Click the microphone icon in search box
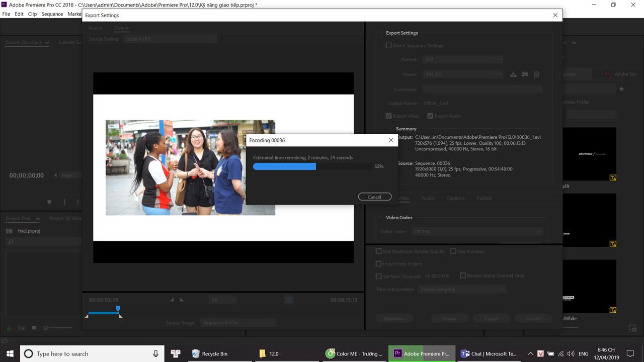Screen dimensions: 644x362 click(156, 354)
